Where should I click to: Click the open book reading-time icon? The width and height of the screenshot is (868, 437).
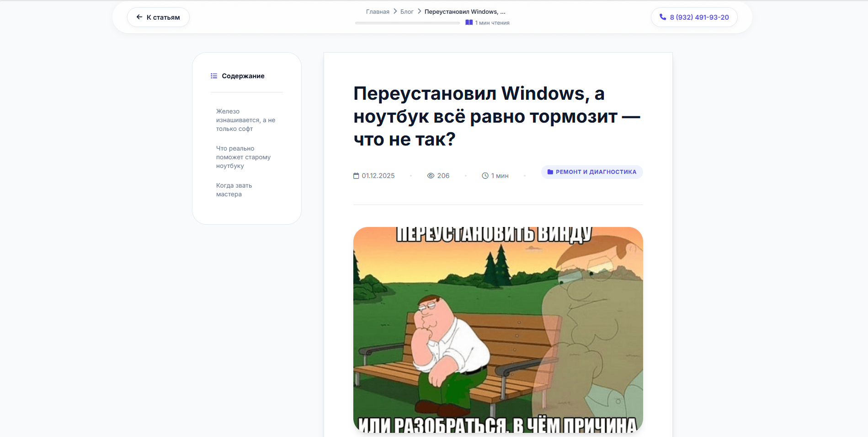(469, 22)
